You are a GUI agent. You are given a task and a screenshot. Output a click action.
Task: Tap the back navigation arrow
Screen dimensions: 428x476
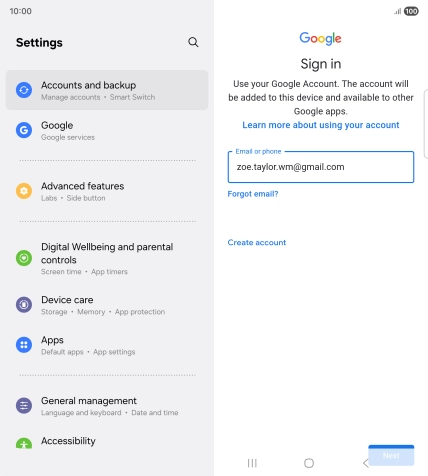(366, 463)
